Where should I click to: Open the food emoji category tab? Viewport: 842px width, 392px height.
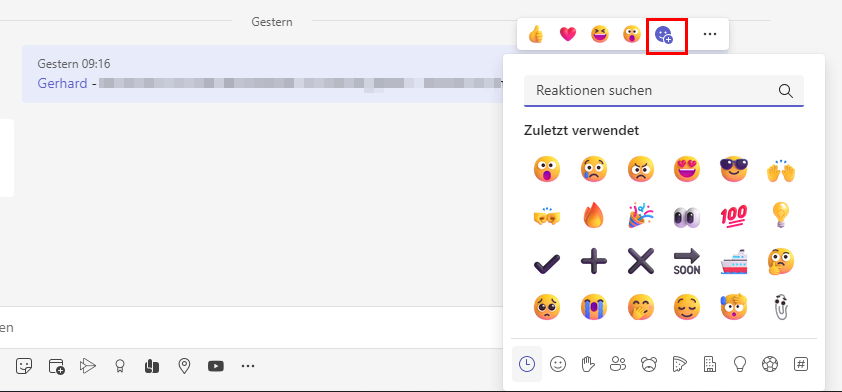click(x=679, y=365)
